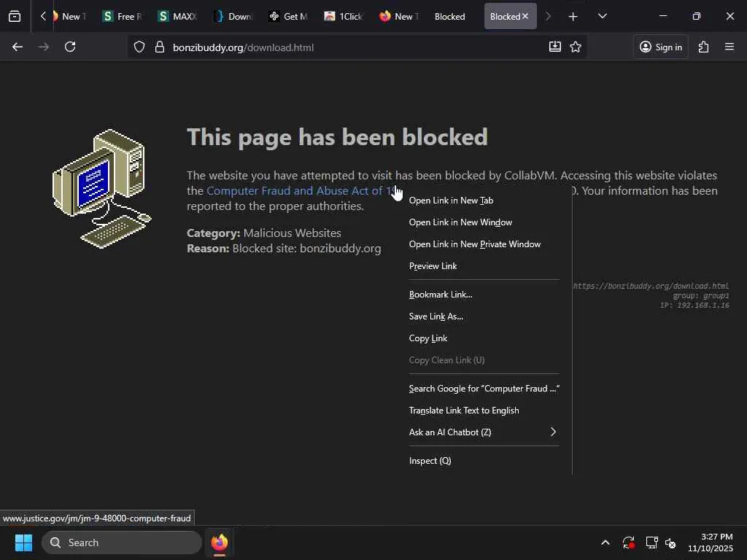Click the Sign in account button

coord(661,47)
